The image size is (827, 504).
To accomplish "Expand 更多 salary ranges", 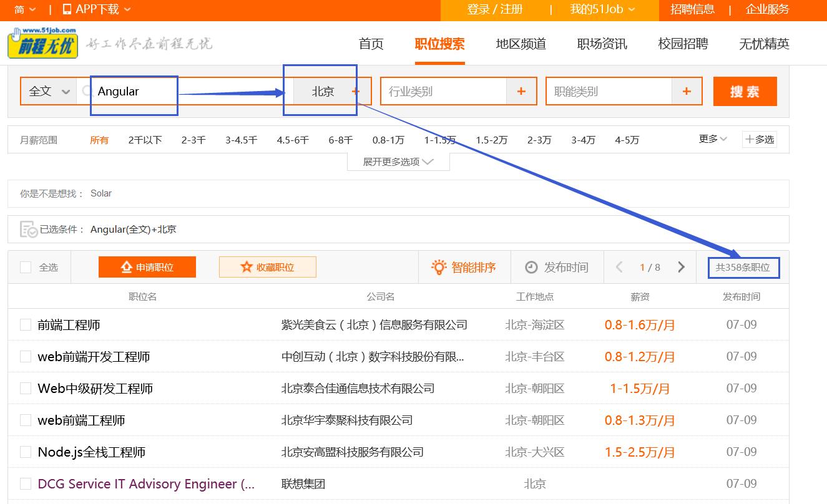I will click(x=713, y=139).
